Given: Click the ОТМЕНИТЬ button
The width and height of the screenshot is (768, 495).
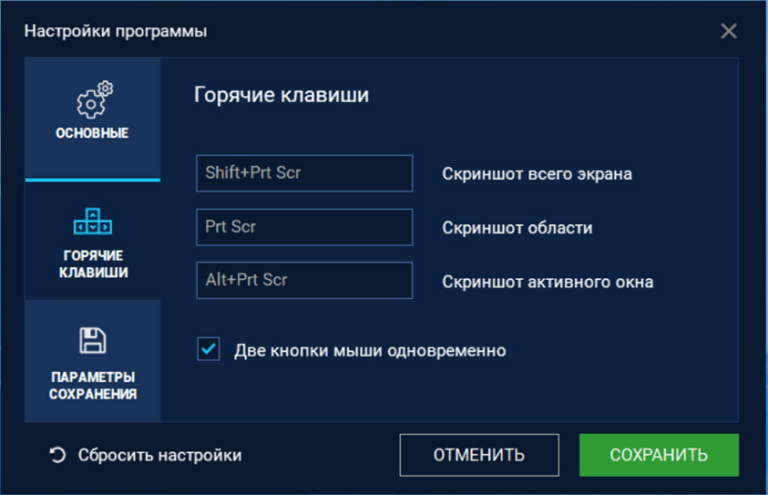Looking at the screenshot, I should (x=479, y=455).
